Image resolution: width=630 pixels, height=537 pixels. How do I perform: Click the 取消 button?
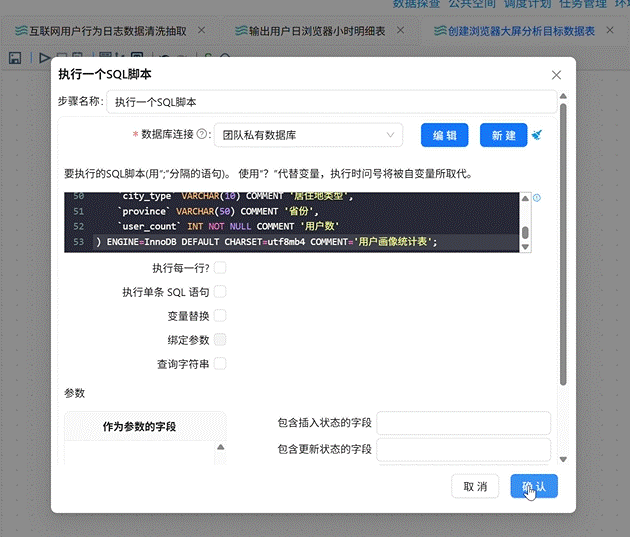475,486
